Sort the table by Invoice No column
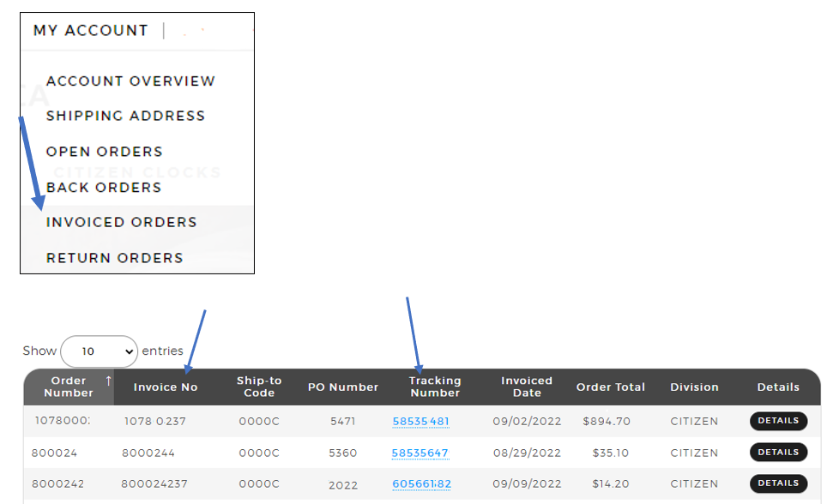827x504 pixels. (x=166, y=387)
